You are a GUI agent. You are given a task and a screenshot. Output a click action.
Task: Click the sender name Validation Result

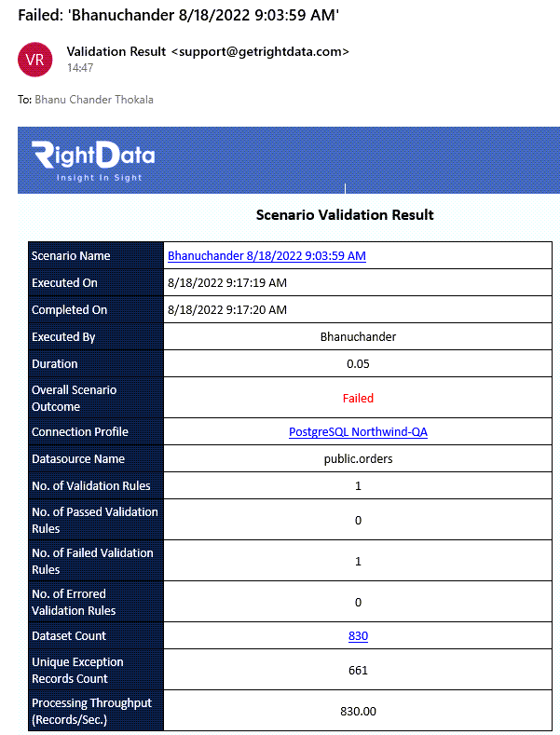click(116, 51)
